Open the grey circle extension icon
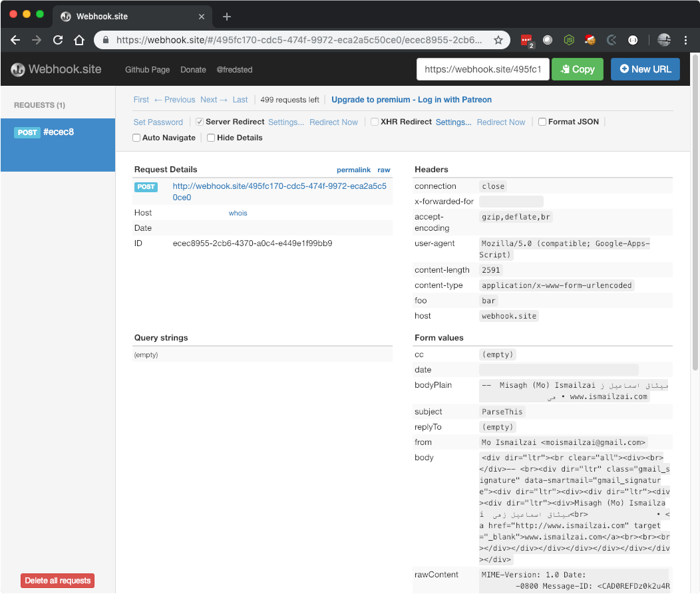Viewport: 700px width, 594px height. [x=548, y=40]
